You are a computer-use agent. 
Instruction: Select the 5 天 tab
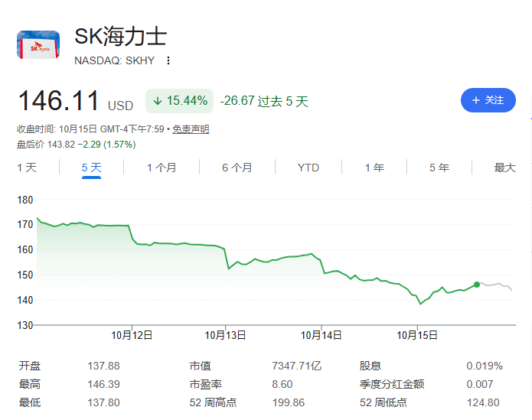[x=91, y=168]
